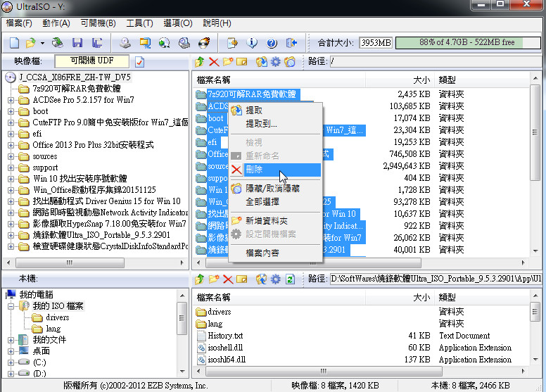Click the Convert image format icon
Viewport: 546px width, 392px height.
164,43
